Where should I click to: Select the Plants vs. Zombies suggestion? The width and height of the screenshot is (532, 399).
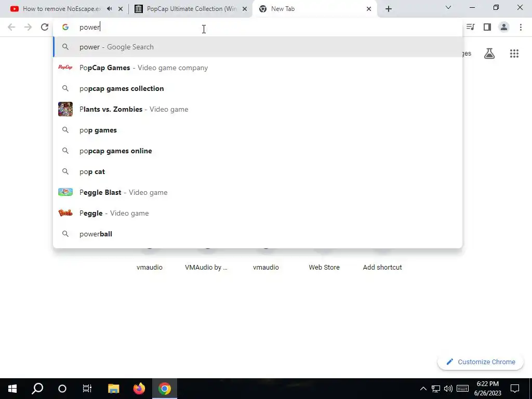[x=258, y=109]
